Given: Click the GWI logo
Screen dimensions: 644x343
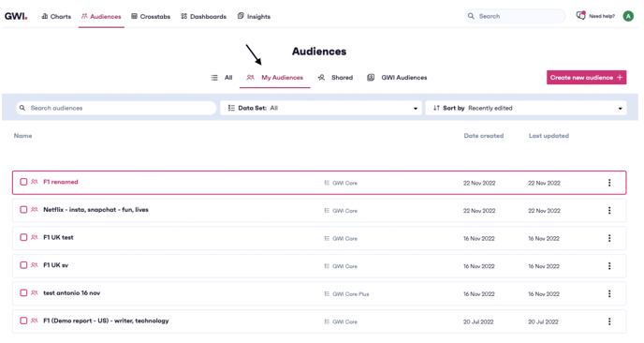Looking at the screenshot, I should click(16, 17).
